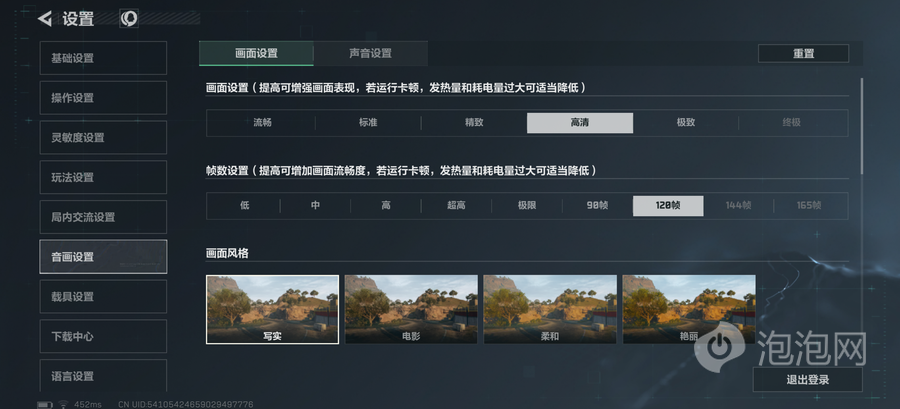Open 基础设置 in sidebar
This screenshot has width=900, height=409.
point(103,58)
